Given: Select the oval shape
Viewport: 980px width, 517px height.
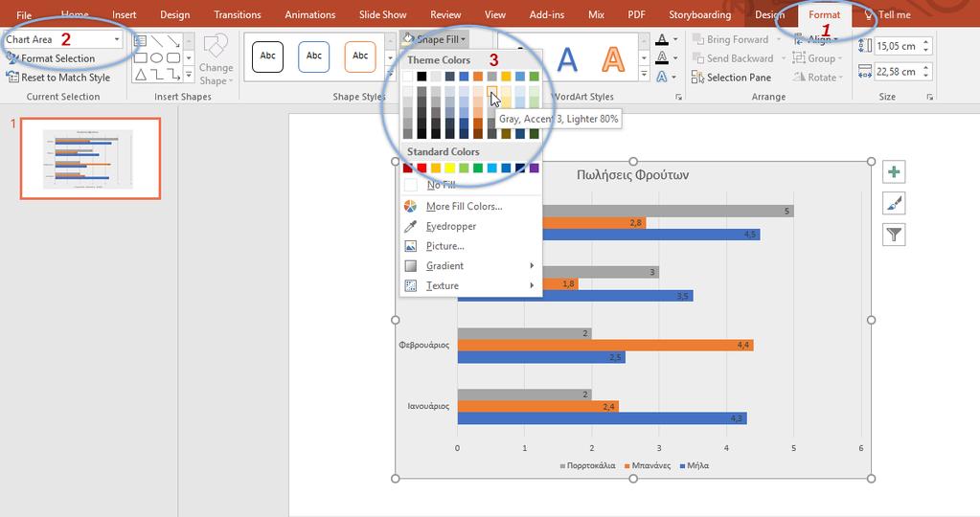Looking at the screenshot, I should (157, 58).
